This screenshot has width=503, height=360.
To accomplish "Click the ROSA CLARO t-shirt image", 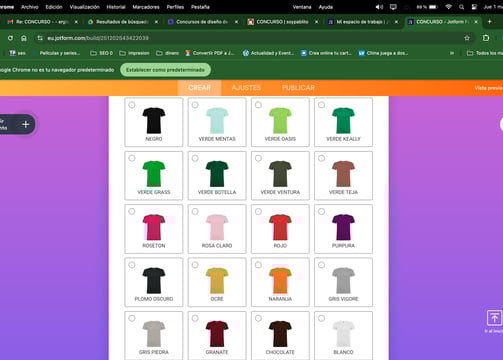I will [x=217, y=227].
